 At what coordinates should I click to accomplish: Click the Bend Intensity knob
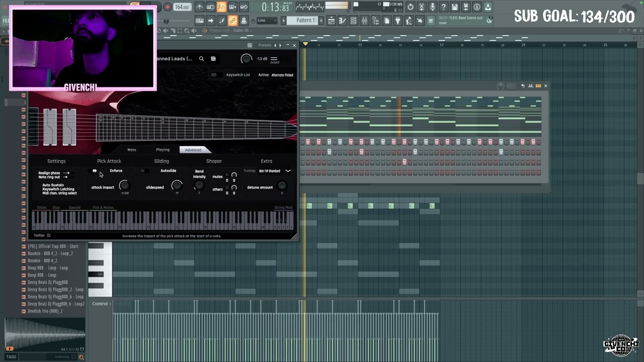tap(199, 186)
